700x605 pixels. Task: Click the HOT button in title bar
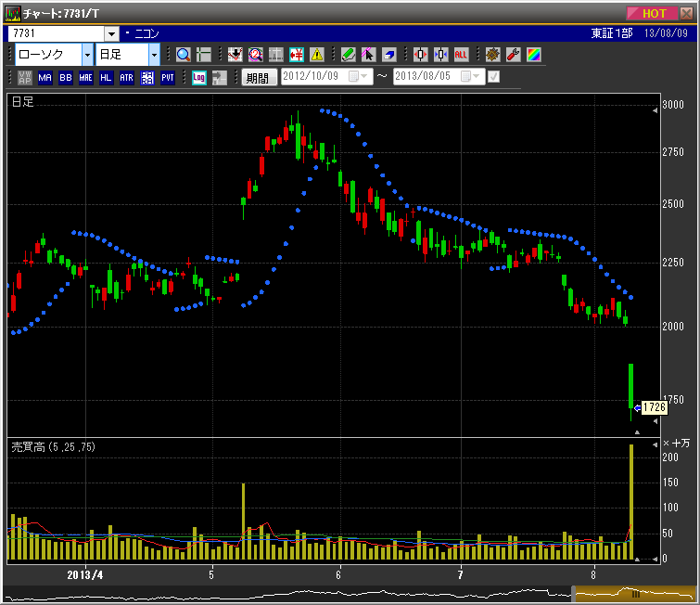tap(653, 13)
